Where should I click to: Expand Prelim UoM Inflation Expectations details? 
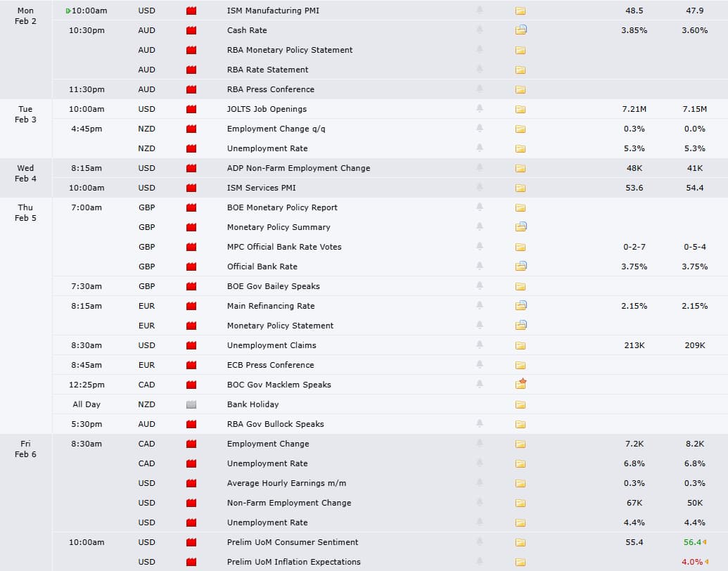521,562
